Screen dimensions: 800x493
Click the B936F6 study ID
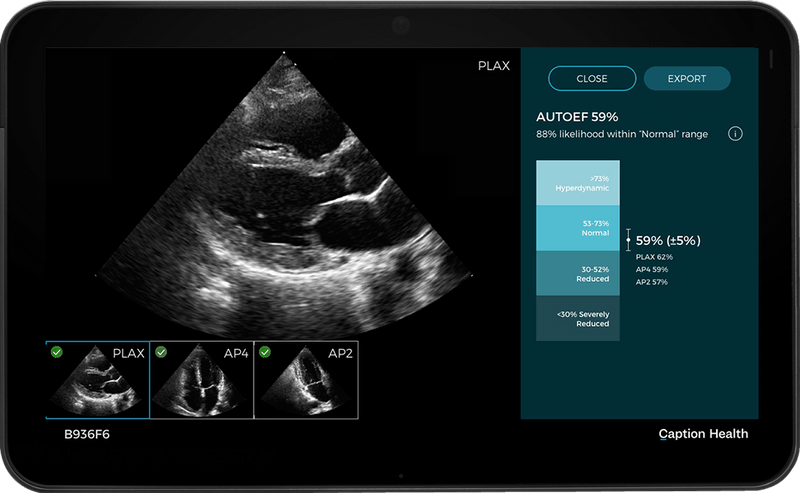(x=87, y=434)
